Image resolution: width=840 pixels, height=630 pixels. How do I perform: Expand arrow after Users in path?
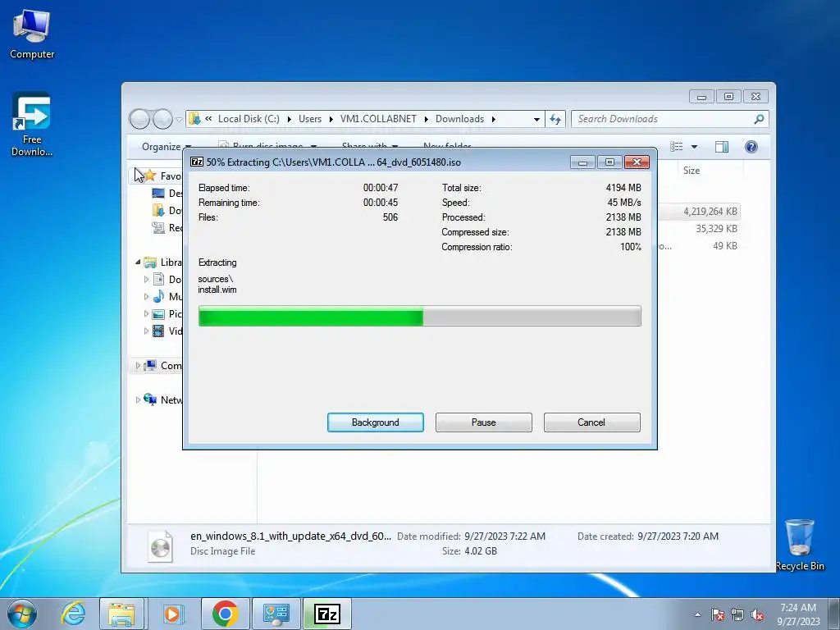pyautogui.click(x=331, y=119)
